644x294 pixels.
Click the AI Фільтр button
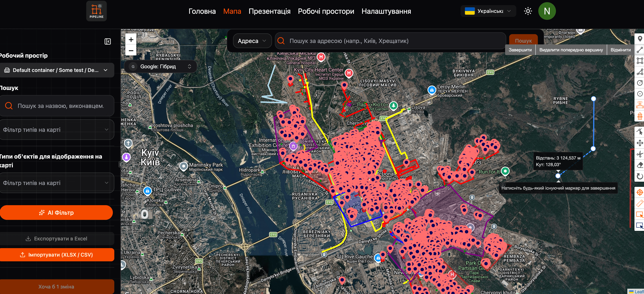click(56, 213)
